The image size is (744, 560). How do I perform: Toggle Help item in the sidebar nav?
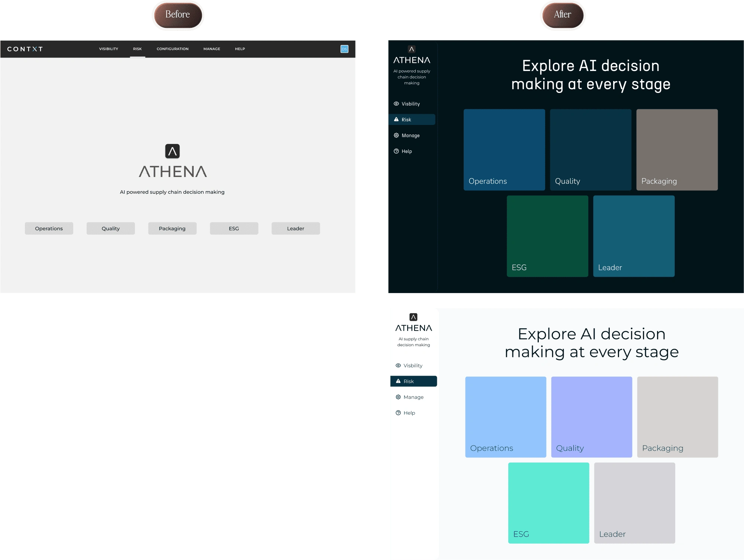(x=408, y=151)
